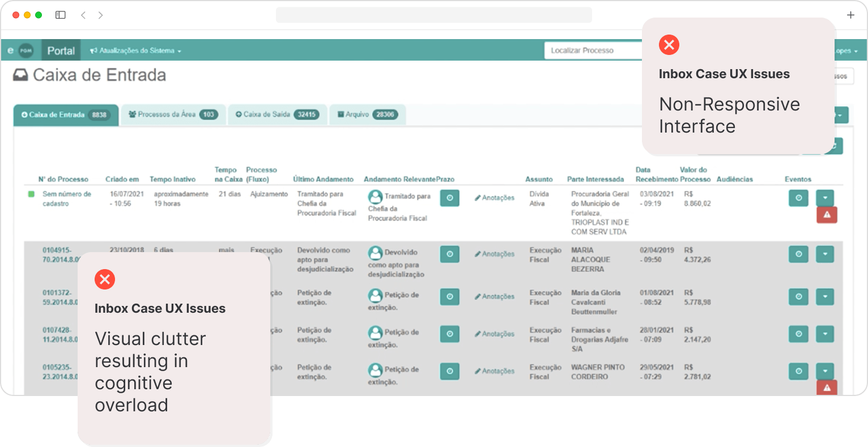Switch to the 'Arquivo' tab
Image resolution: width=868 pixels, height=447 pixels.
pos(367,114)
